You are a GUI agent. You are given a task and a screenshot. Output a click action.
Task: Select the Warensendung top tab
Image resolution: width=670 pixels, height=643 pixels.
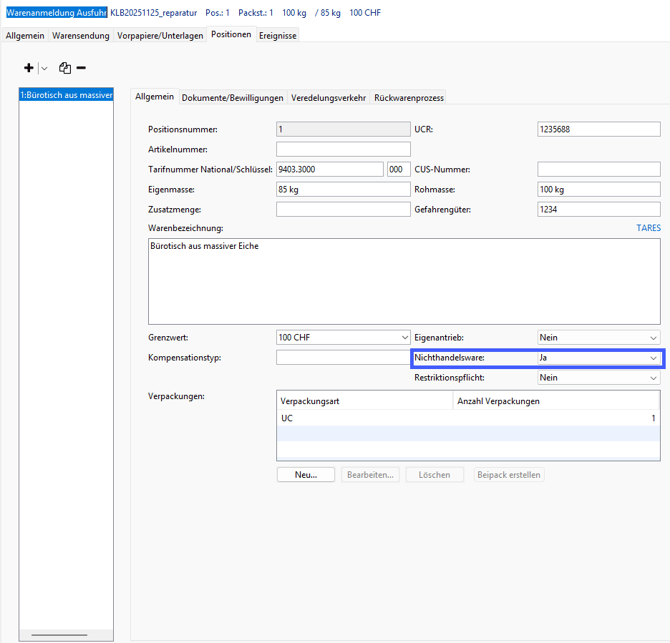pos(82,35)
